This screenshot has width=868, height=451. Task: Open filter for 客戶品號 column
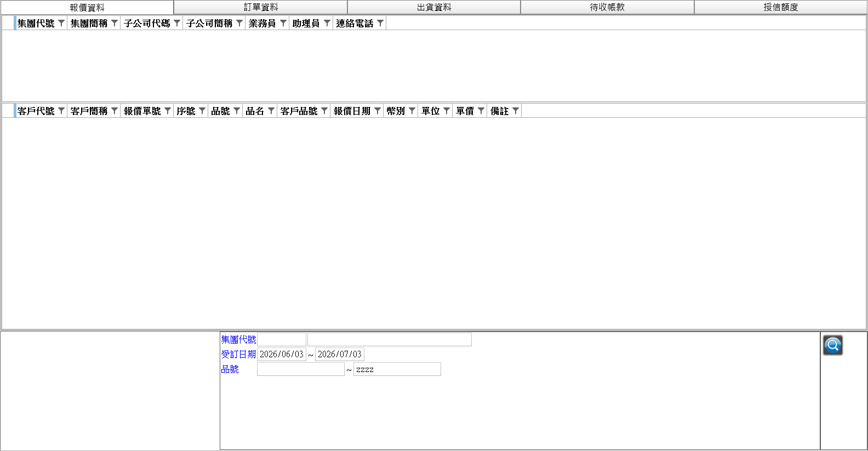click(324, 111)
